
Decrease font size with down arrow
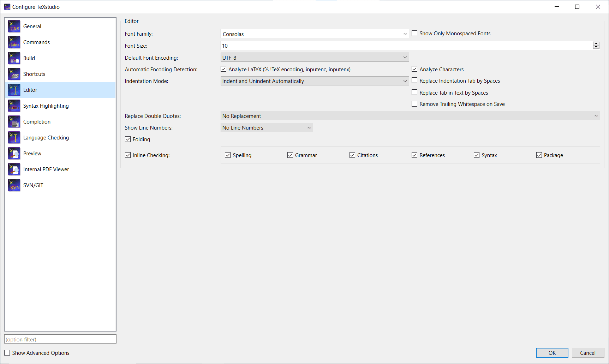596,47
